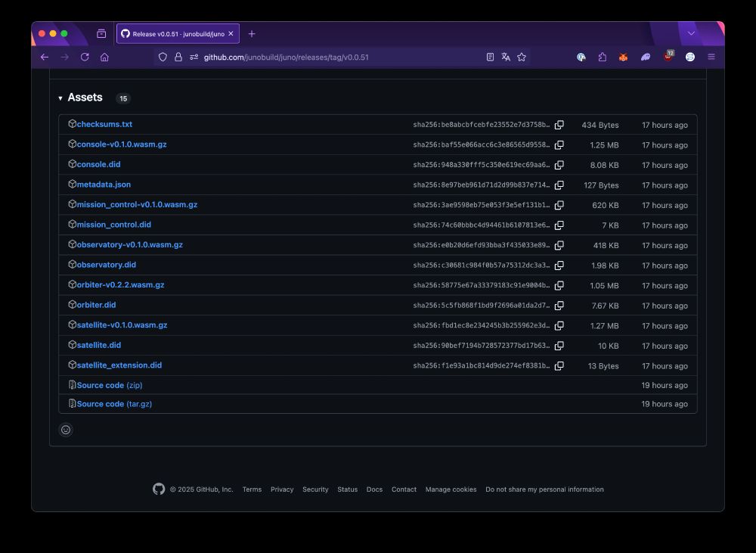
Task: Reload the current page
Action: tap(85, 57)
